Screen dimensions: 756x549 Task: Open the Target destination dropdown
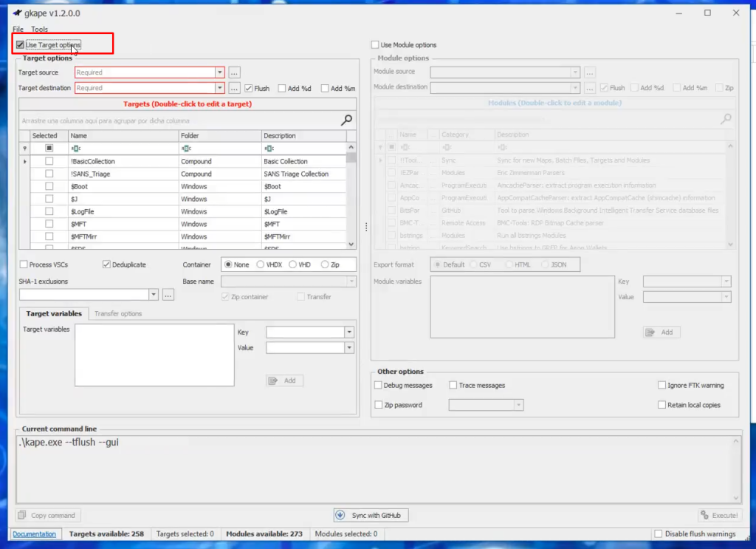[220, 88]
